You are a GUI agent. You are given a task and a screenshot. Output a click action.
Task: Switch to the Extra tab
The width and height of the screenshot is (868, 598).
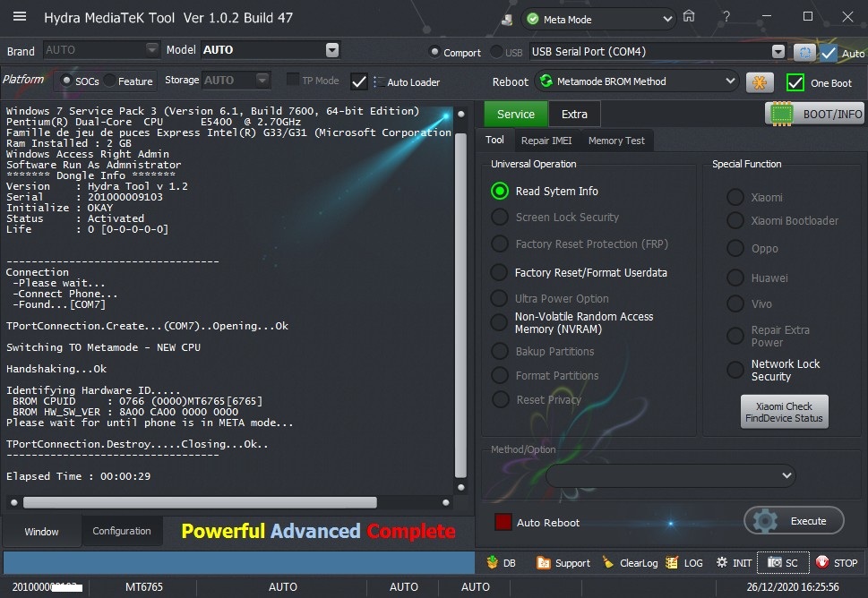click(574, 114)
